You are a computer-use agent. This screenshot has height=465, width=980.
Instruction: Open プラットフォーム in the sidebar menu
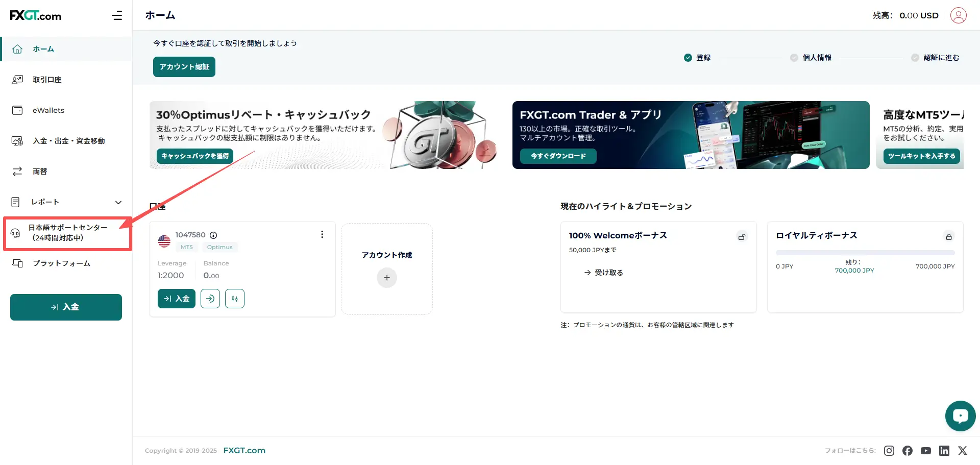[x=66, y=263]
